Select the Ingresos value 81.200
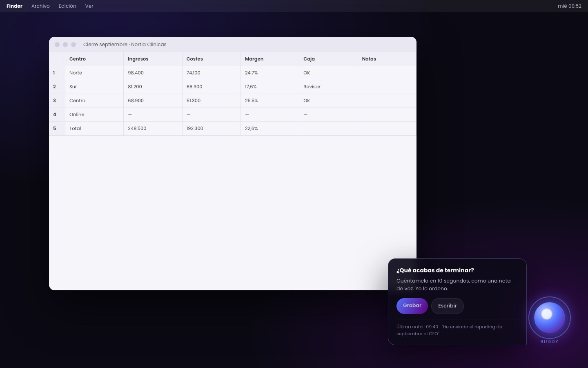 point(153,87)
